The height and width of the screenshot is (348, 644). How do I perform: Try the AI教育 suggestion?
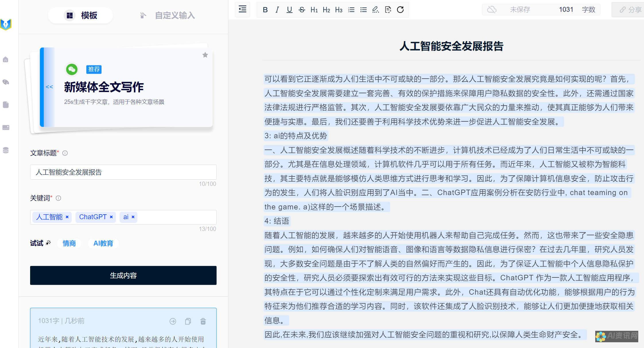pos(103,244)
